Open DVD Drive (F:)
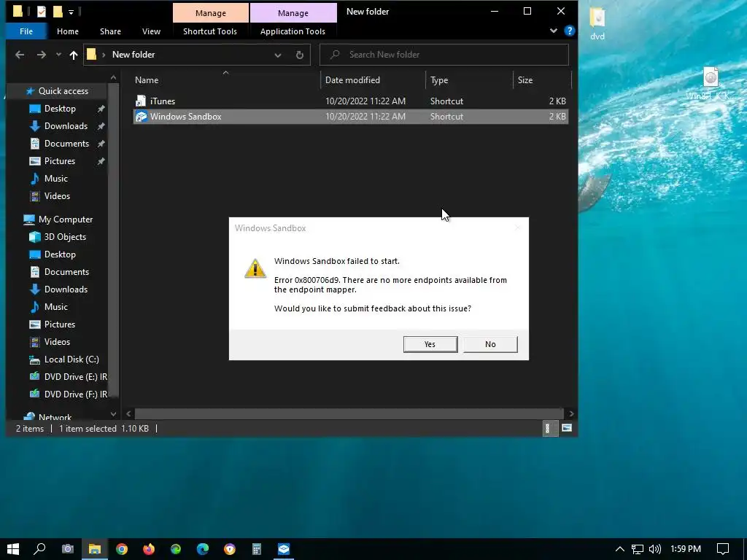 pyautogui.click(x=75, y=394)
